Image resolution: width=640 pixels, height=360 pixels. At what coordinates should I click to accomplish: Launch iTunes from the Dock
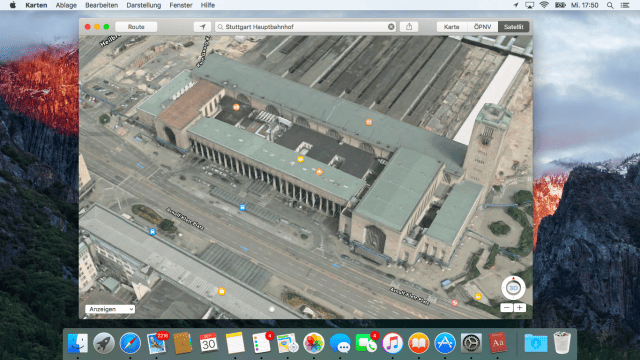[392, 343]
